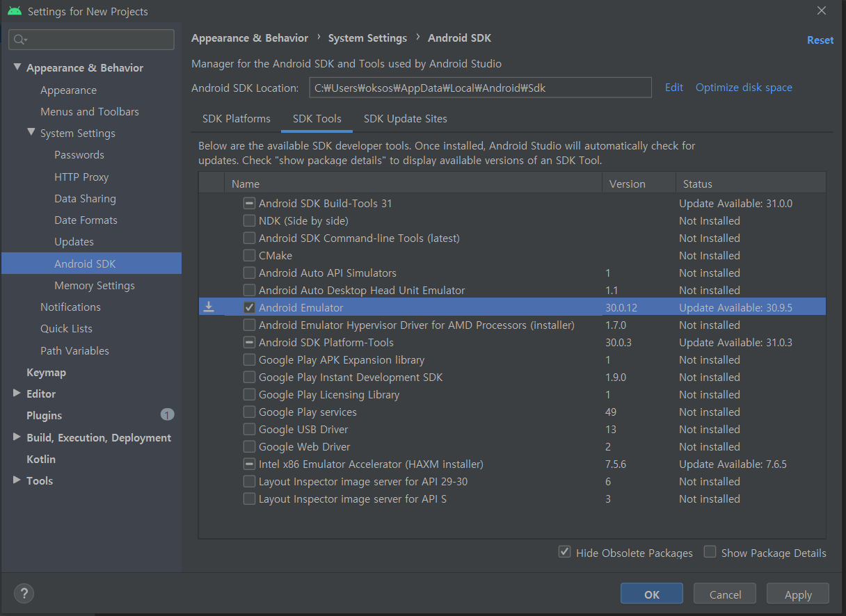Screen dimensions: 846x616
Task: Sort by the Name column header
Action: 413,184
